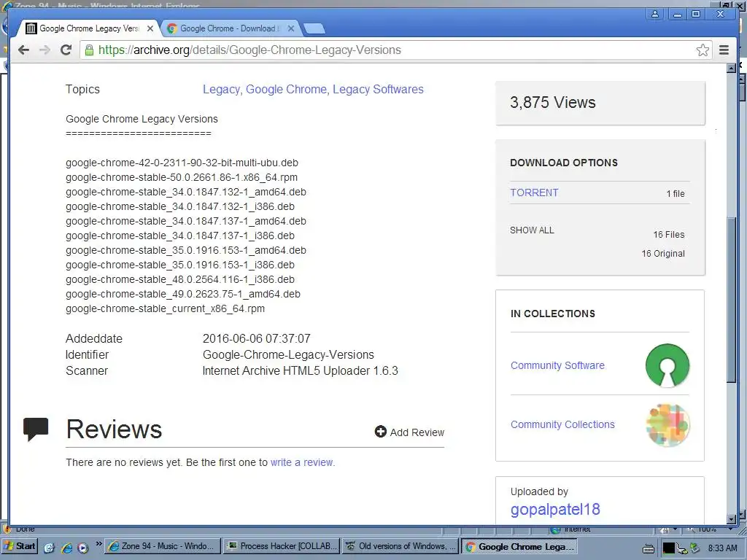The image size is (747, 560).
Task: Switch to Process Hacker taskbar window
Action: [281, 546]
